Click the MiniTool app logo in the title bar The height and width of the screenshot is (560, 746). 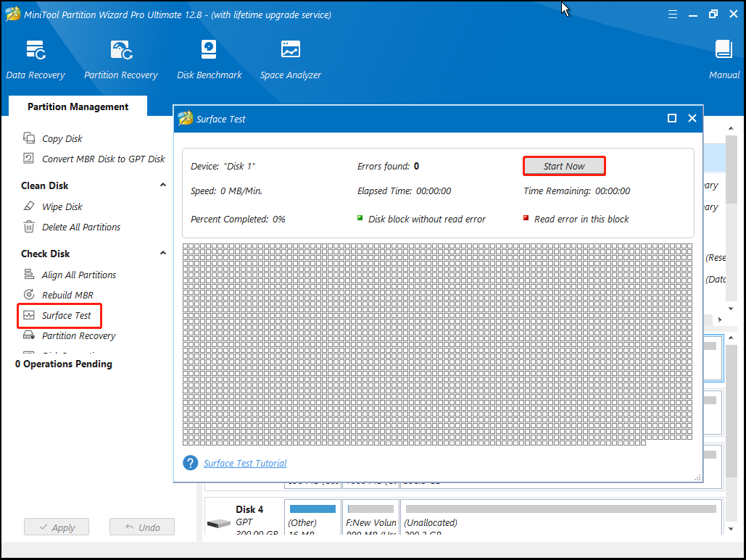point(13,14)
